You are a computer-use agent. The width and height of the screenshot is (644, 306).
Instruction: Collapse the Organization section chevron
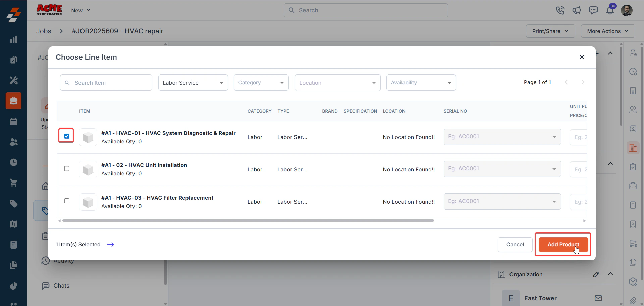click(610, 274)
